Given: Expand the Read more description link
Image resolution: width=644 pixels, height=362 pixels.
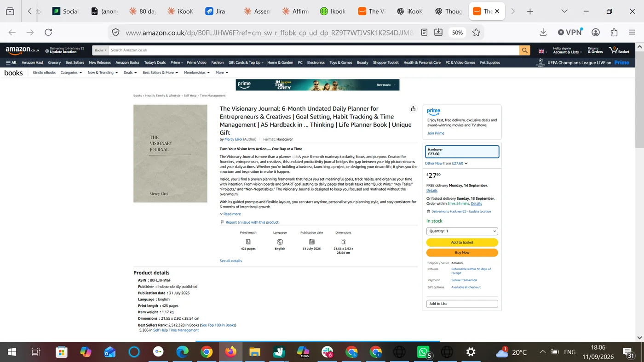Looking at the screenshot, I should [230, 214].
